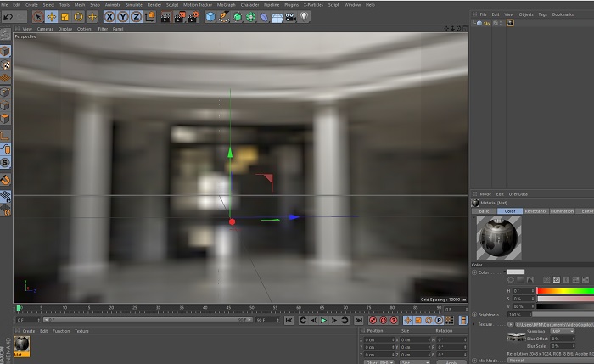Activate the Scale tool

tap(64, 17)
